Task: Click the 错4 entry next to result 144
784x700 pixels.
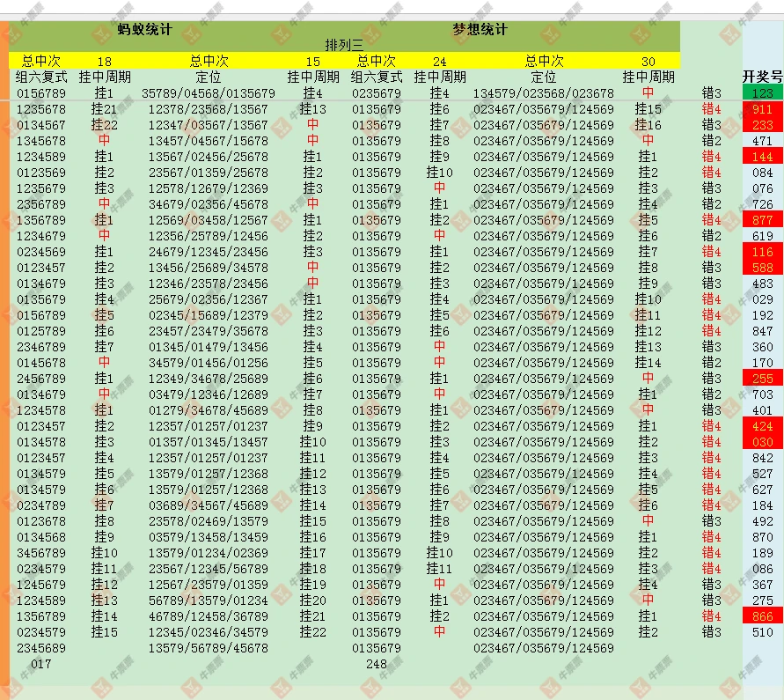Action: [712, 156]
